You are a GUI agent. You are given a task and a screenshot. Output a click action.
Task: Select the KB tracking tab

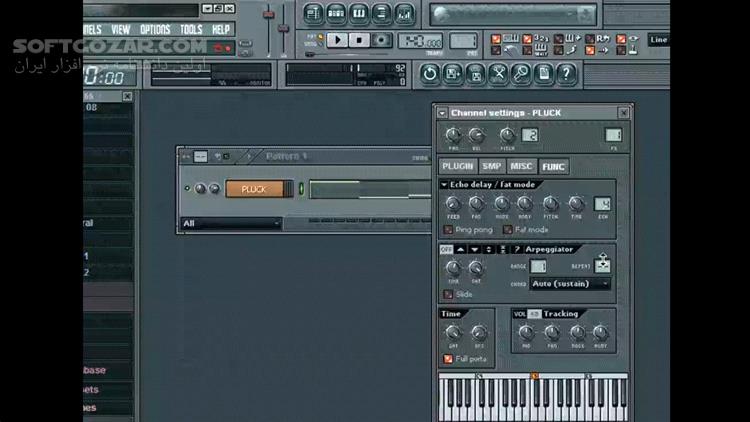click(534, 314)
